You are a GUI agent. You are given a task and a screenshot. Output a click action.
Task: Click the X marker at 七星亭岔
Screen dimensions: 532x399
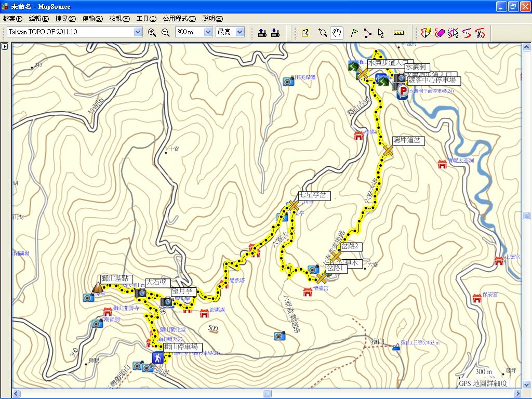(294, 206)
